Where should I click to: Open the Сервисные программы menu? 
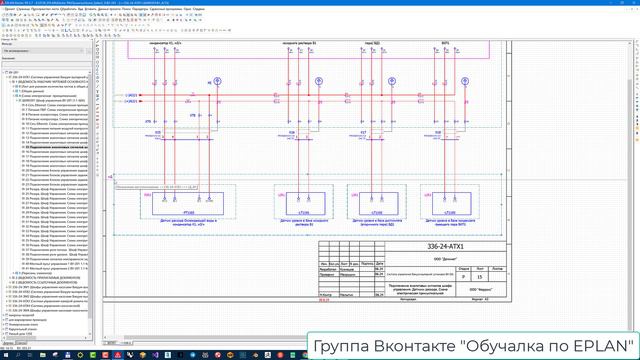[166, 9]
